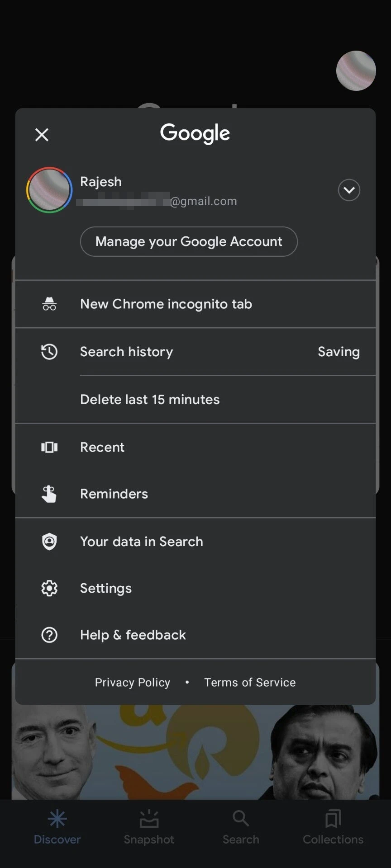Click the Reminders hand icon
The image size is (391, 868).
pos(49,494)
